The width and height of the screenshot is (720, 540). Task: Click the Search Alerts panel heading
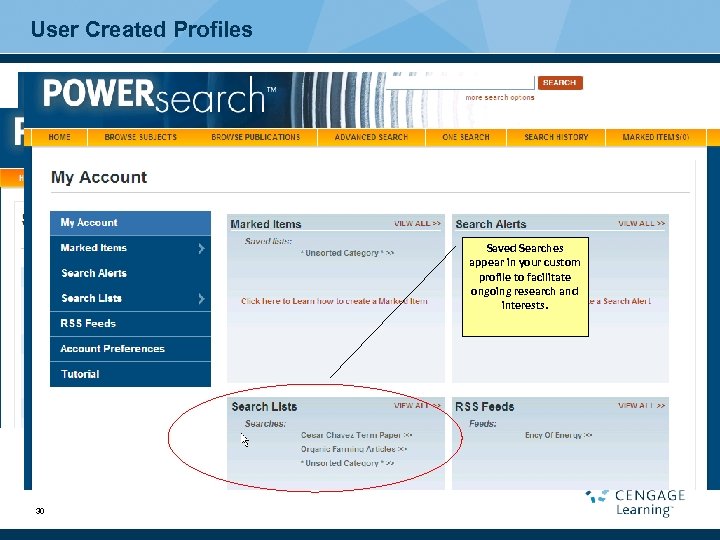pos(491,224)
